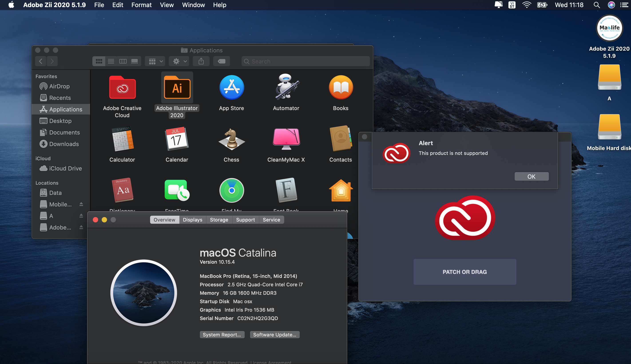The height and width of the screenshot is (364, 631).
Task: Click the System Report button
Action: coord(222,335)
